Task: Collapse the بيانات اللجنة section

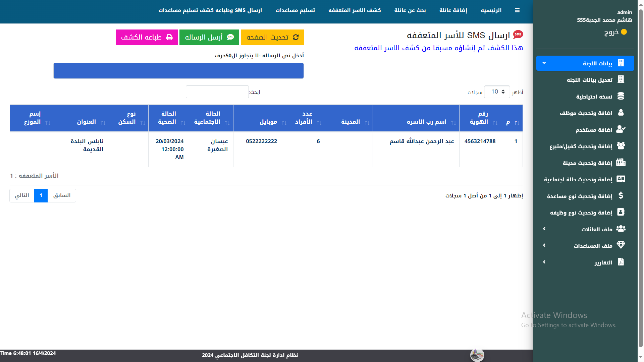Action: (x=585, y=63)
